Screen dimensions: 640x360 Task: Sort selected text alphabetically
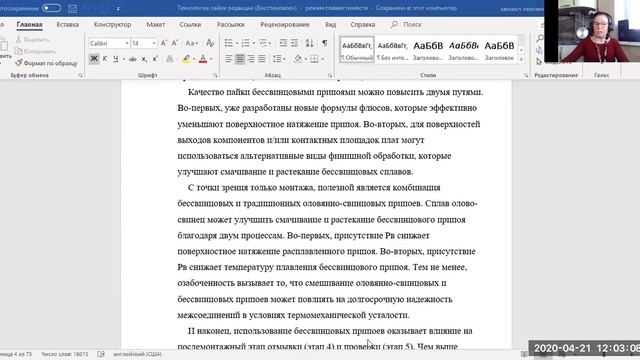tap(309, 43)
